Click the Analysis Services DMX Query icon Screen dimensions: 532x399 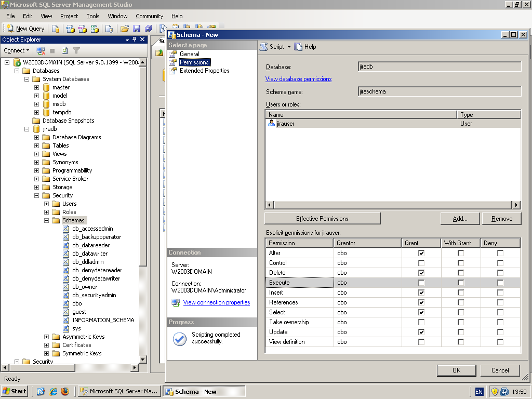coord(83,29)
